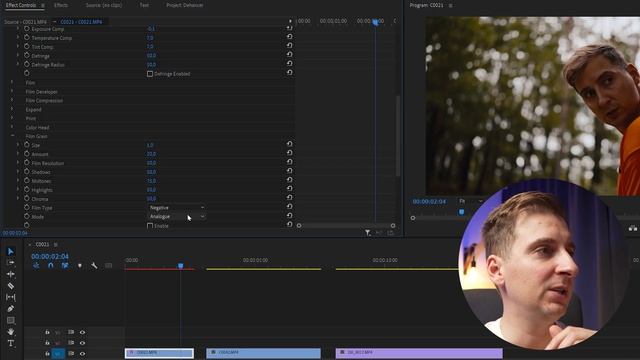Select the Selection arrow tool
The image size is (640, 360).
(11, 251)
